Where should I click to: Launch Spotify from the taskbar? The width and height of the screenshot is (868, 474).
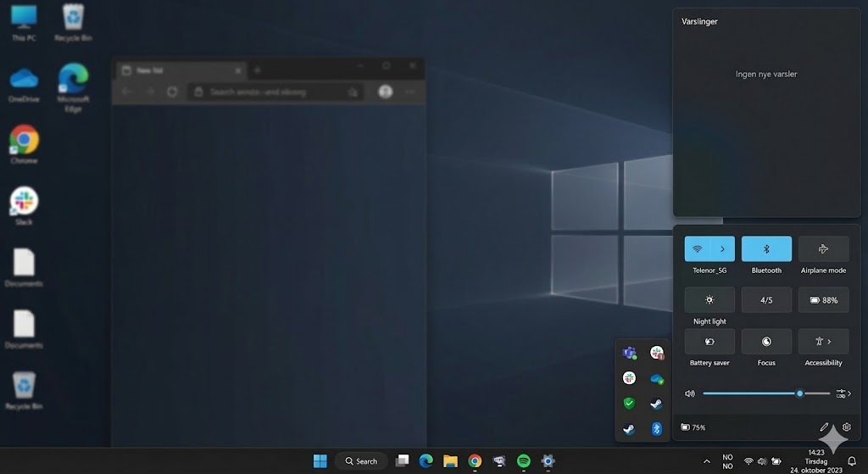tap(524, 461)
